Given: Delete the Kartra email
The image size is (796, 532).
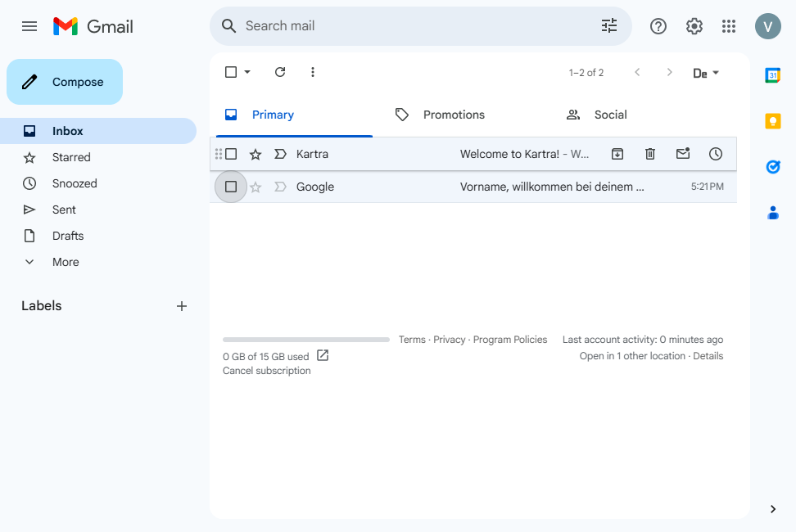Looking at the screenshot, I should click(650, 154).
